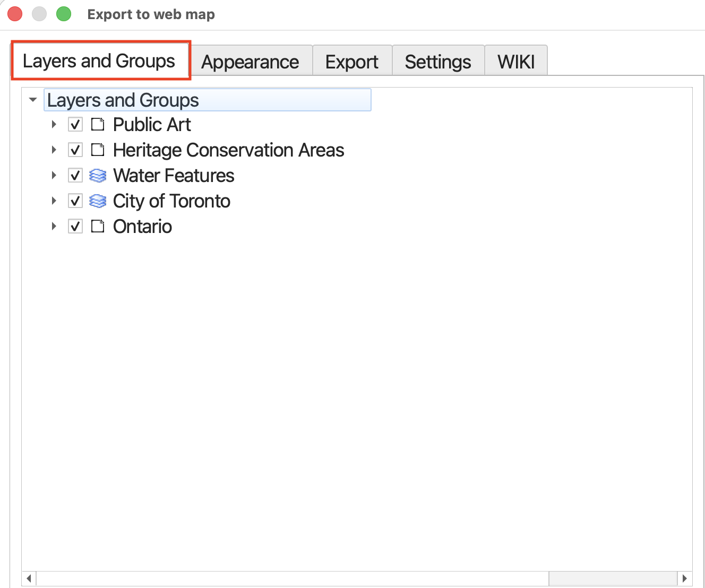
Task: Toggle the Ontario layer checkbox
Action: [x=75, y=227]
